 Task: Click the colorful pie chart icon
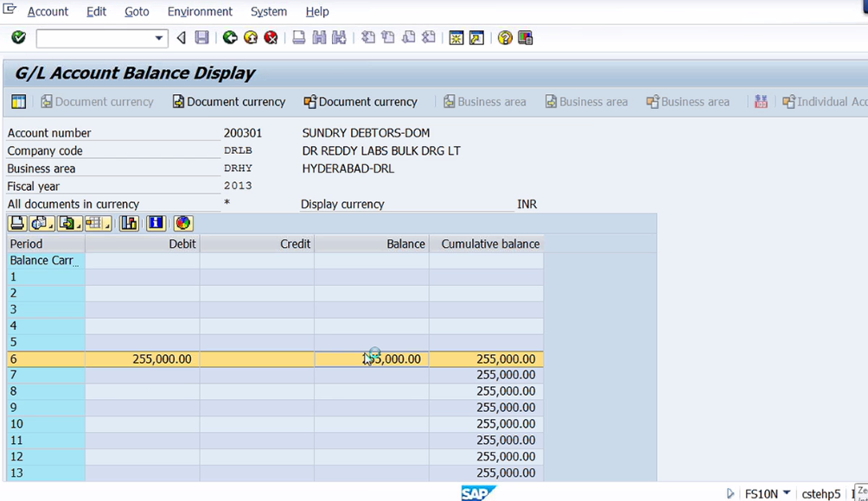183,223
